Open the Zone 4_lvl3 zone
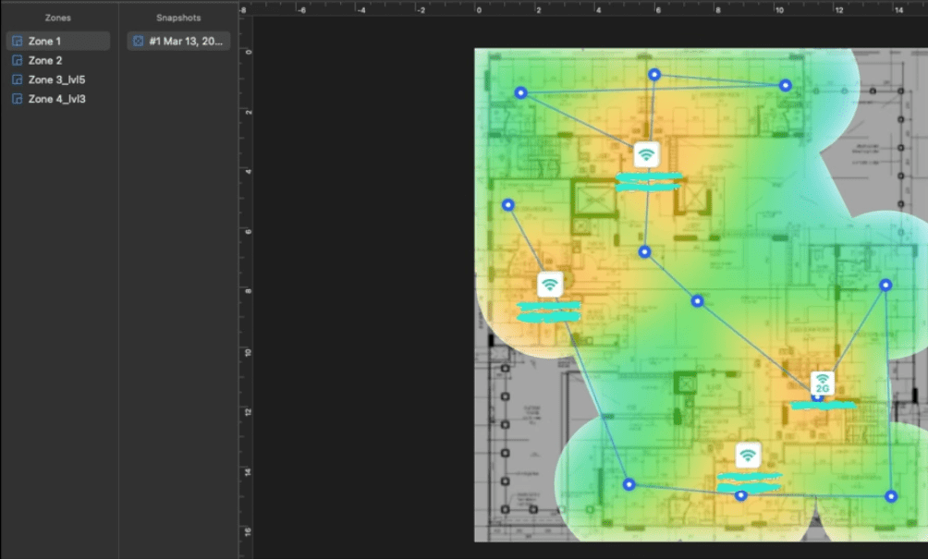 point(58,99)
